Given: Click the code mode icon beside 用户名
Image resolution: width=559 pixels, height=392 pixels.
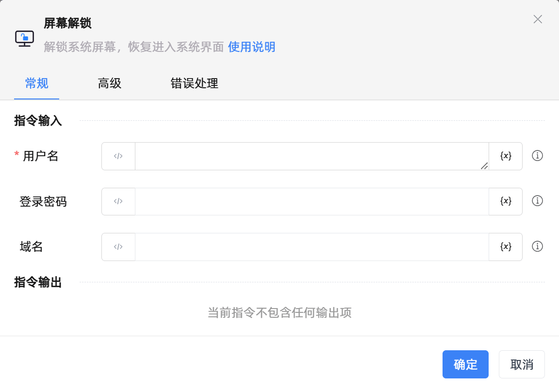Looking at the screenshot, I should [x=118, y=156].
